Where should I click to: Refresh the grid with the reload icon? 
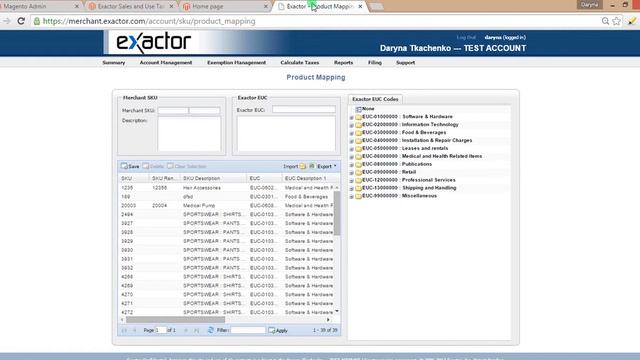211,330
